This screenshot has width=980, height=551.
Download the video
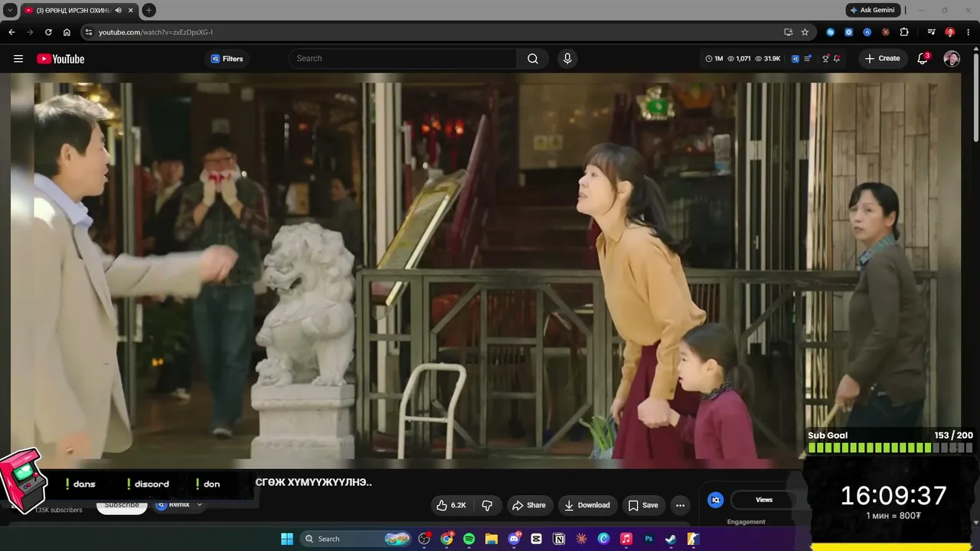click(x=587, y=505)
